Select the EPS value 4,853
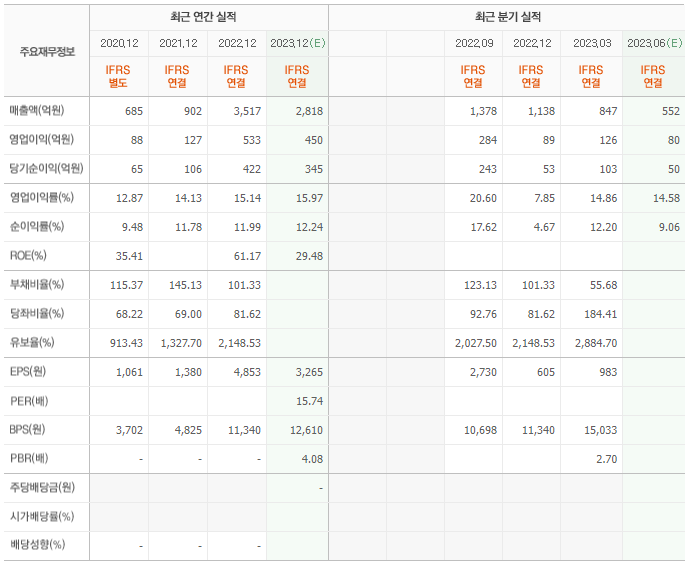The image size is (689, 564). pos(247,372)
